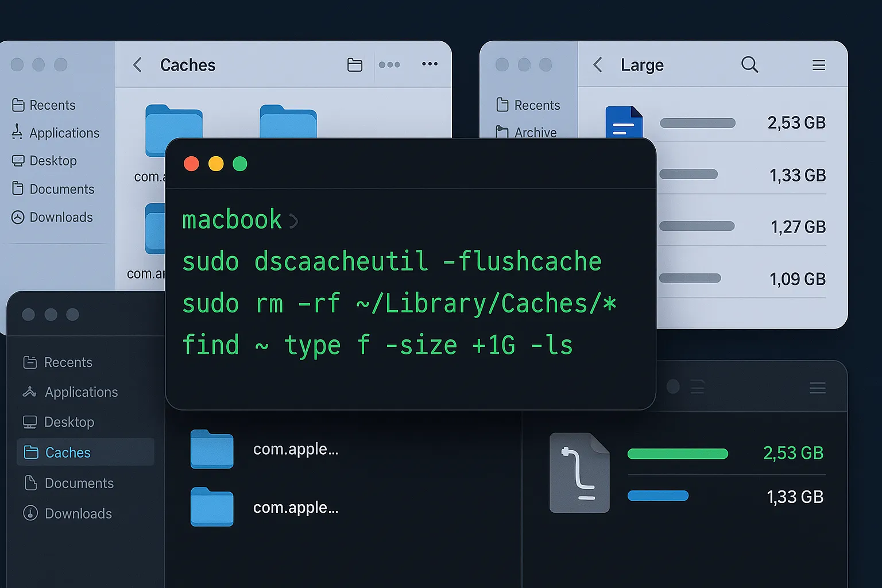Click gray script file icon in dark panel
Image resolution: width=882 pixels, height=588 pixels.
point(579,473)
